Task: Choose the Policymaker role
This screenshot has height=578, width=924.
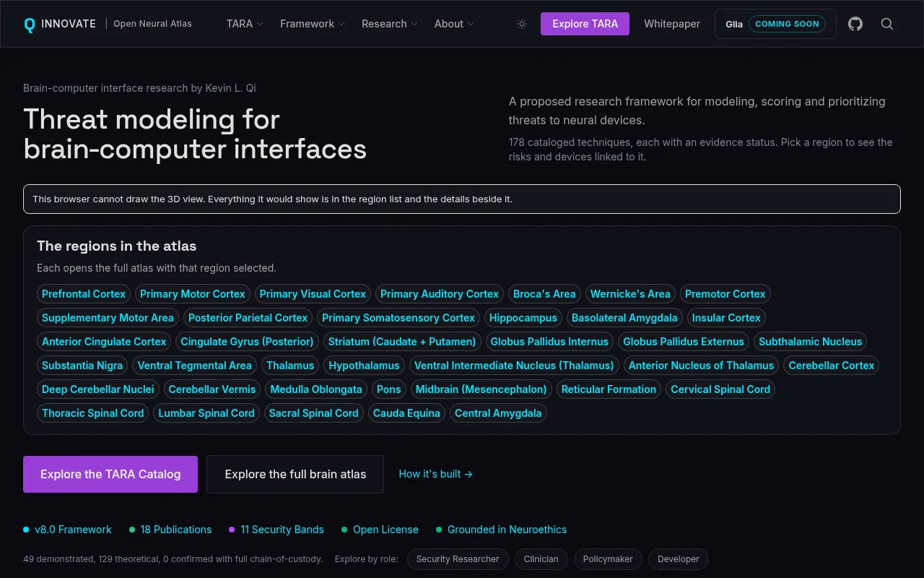Action: point(608,559)
